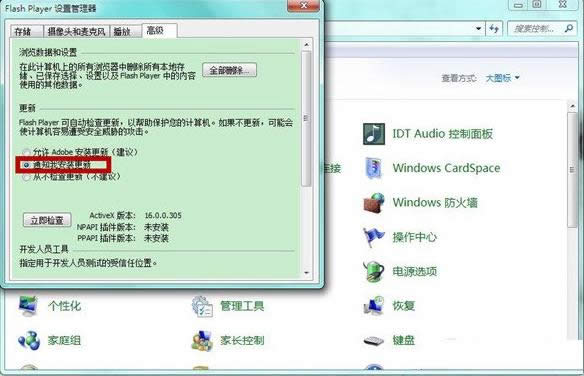This screenshot has height=376, width=584.
Task: Click the IDT Audio 控制面板 label text
Action: [442, 134]
